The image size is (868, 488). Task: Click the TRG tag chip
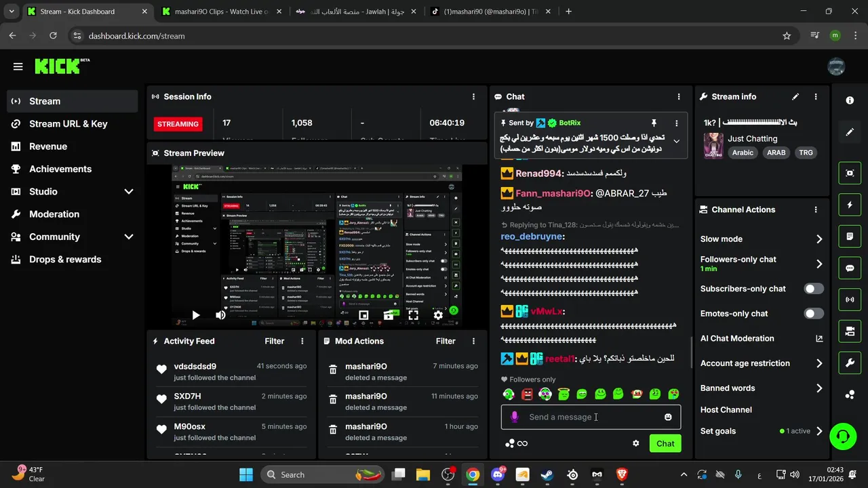pyautogui.click(x=806, y=153)
